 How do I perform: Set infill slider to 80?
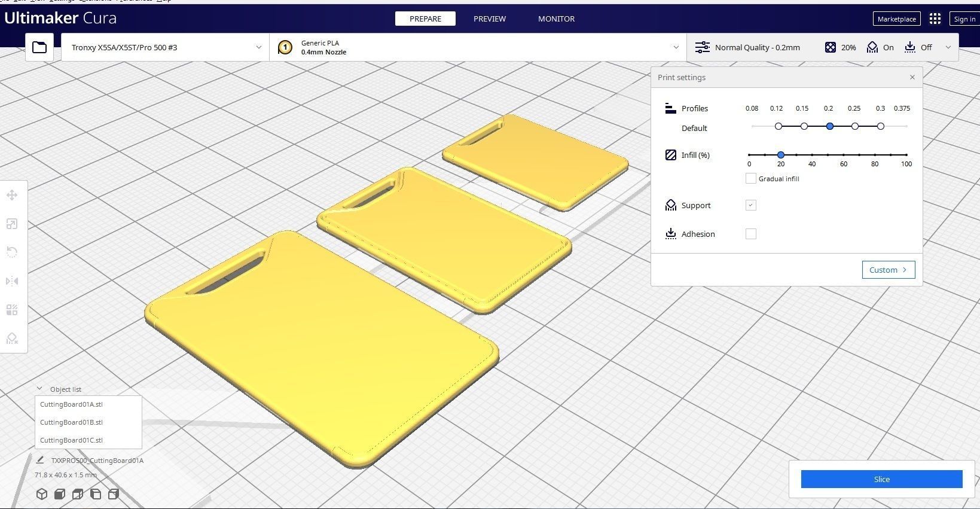tap(875, 155)
